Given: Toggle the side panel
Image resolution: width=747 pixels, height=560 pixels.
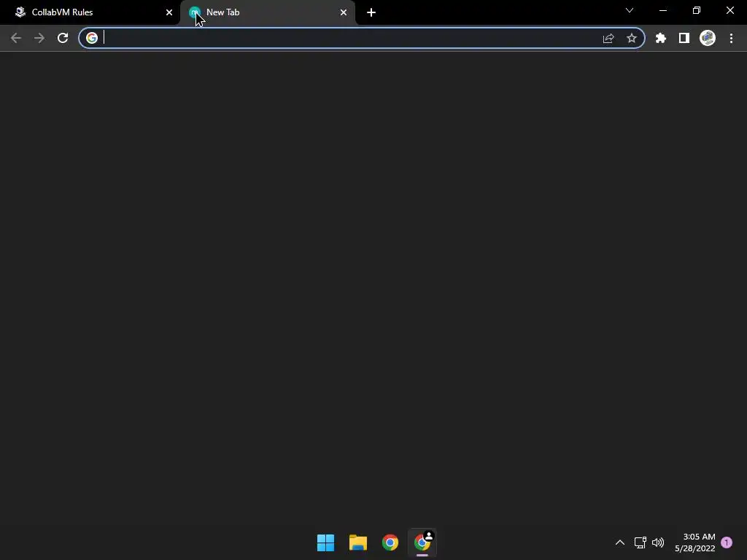Looking at the screenshot, I should 684,38.
